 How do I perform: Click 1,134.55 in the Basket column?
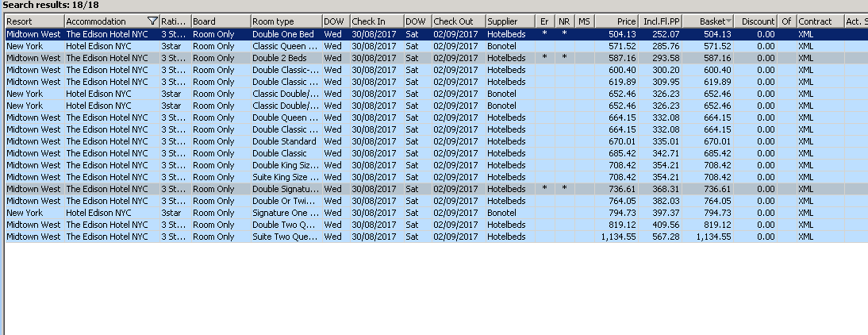click(x=708, y=237)
